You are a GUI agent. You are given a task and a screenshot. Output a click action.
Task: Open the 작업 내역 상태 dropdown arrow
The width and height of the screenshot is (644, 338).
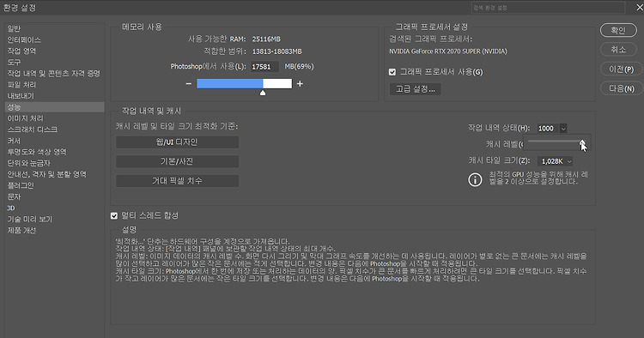563,129
